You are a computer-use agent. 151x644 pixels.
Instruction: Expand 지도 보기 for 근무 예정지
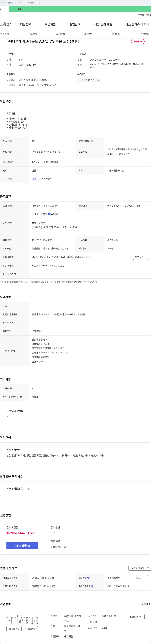pos(140,257)
